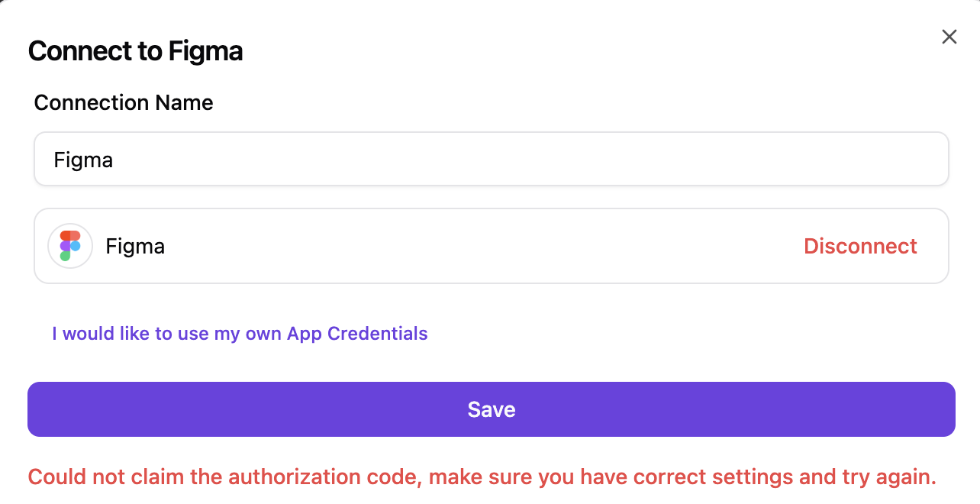Click the "Connection Name" field label
Image resolution: width=980 pixels, height=504 pixels.
point(124,102)
